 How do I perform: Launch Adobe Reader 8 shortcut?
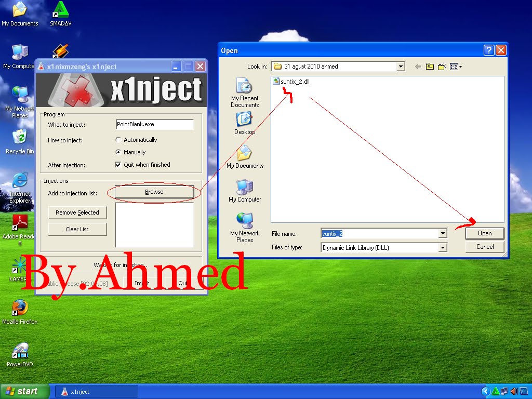click(x=20, y=230)
